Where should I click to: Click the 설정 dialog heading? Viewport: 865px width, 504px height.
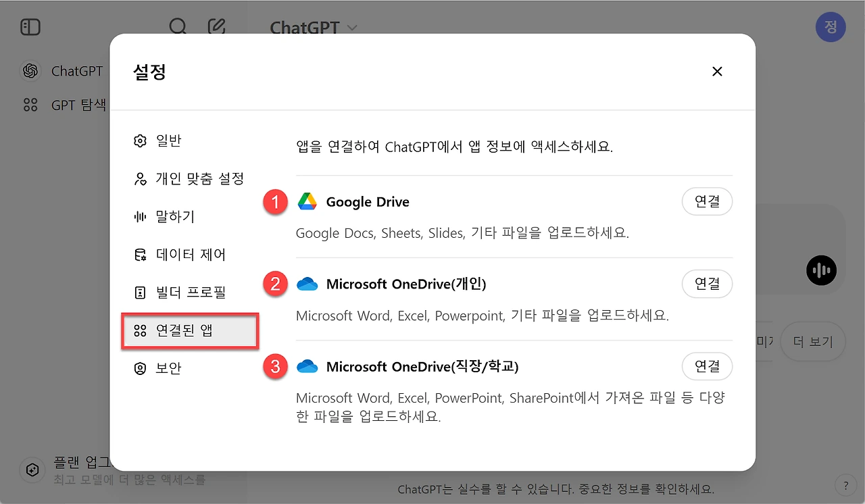(x=150, y=72)
